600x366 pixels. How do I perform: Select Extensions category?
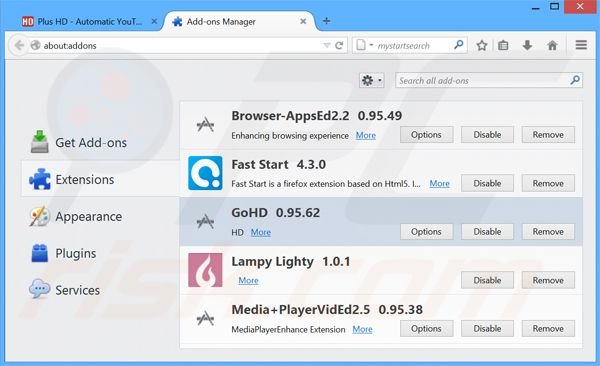pos(100,179)
